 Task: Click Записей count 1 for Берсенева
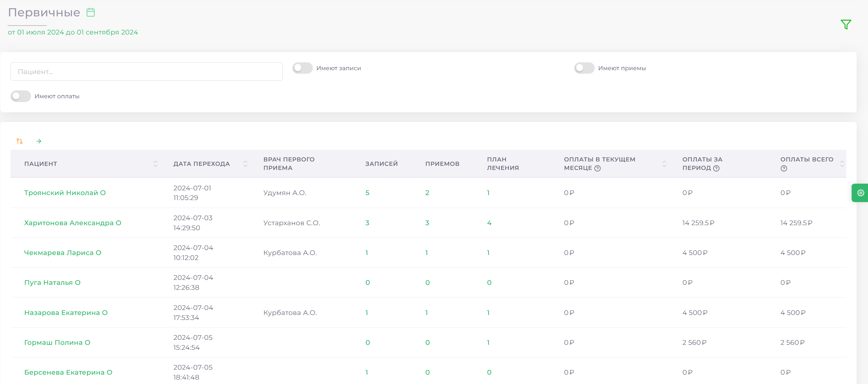367,372
